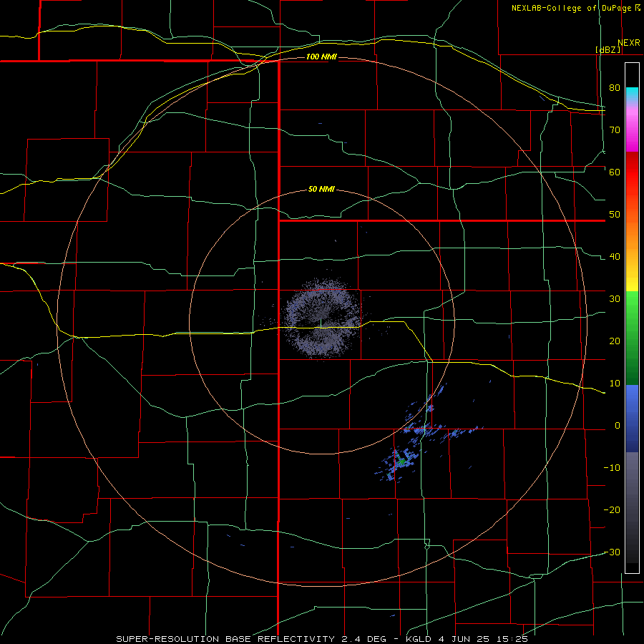
Task: Click the 0 dBZ scale value
Action: coord(618,426)
